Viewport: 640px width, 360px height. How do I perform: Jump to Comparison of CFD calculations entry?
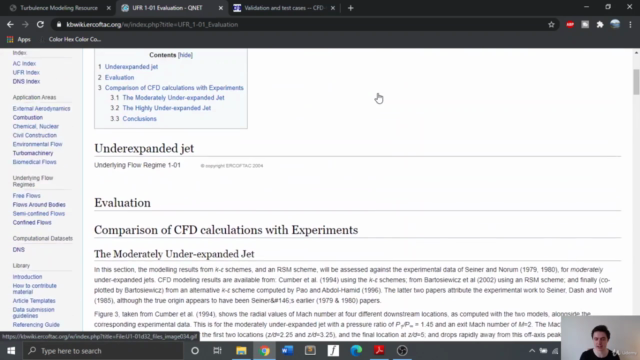(x=174, y=88)
